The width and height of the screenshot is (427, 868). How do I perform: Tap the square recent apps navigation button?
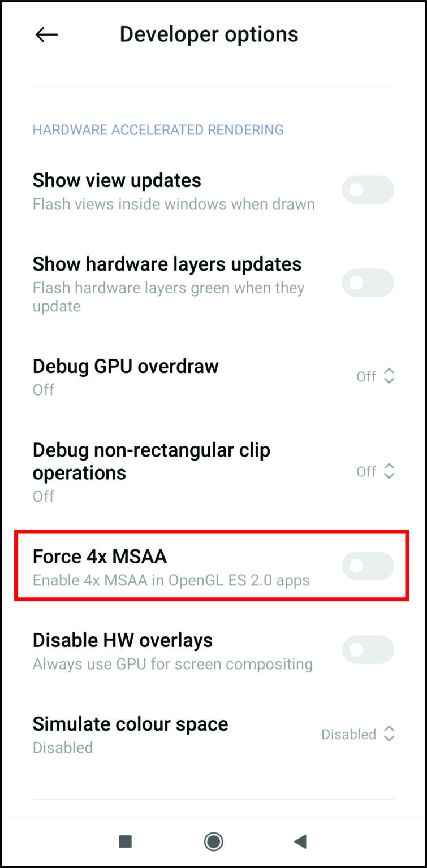[125, 841]
